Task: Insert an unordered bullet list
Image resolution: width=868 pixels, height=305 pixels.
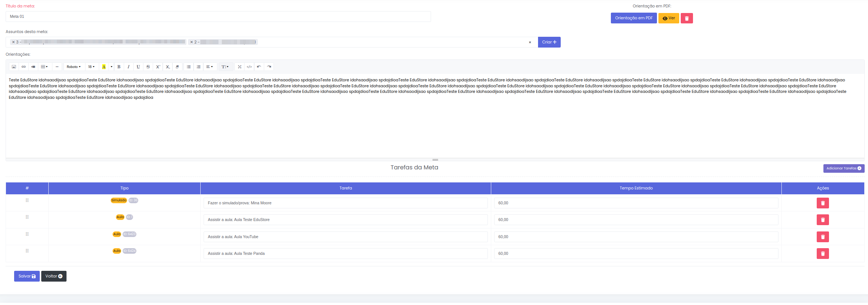Action: coord(189,67)
